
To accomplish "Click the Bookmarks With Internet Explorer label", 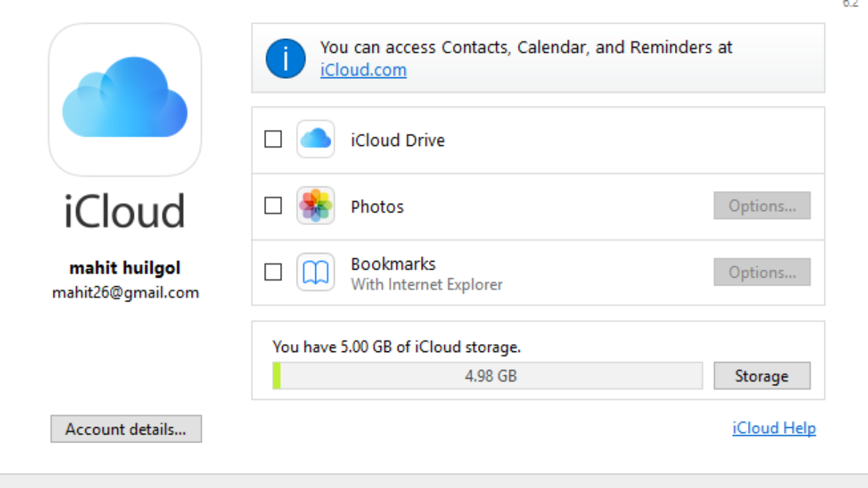I will coord(426,273).
